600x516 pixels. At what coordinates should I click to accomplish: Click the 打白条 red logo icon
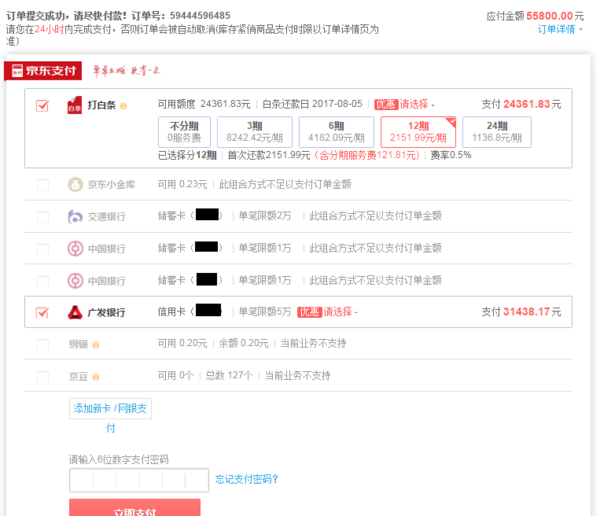pos(75,105)
